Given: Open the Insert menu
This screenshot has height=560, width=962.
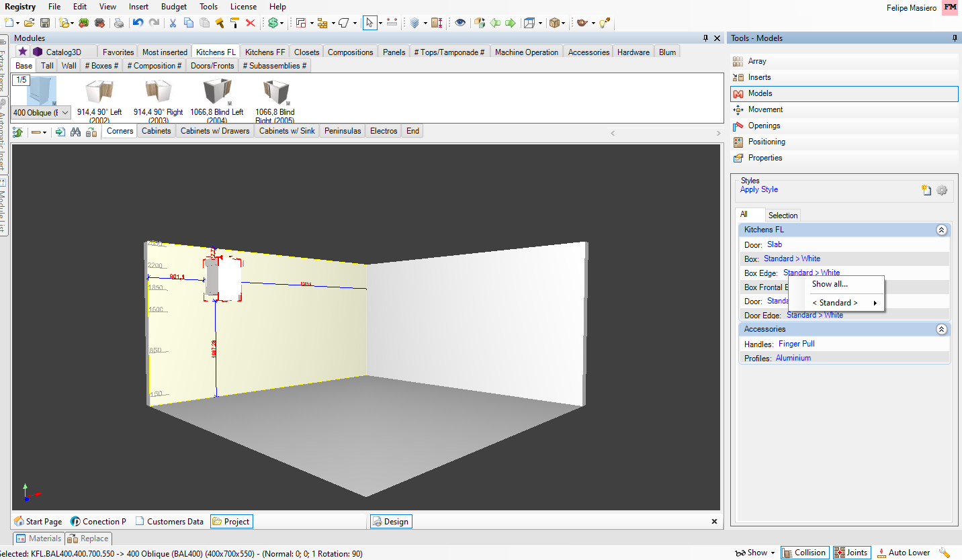Looking at the screenshot, I should [138, 7].
